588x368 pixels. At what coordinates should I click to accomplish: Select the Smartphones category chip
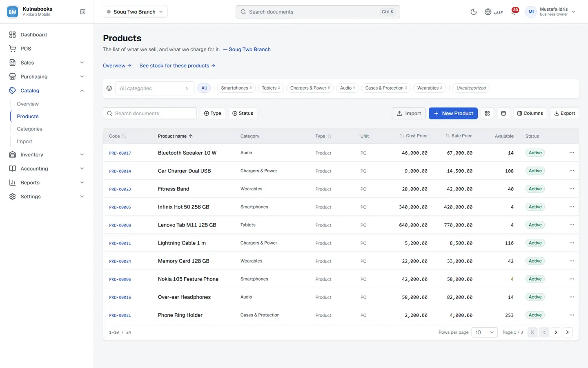pos(236,88)
